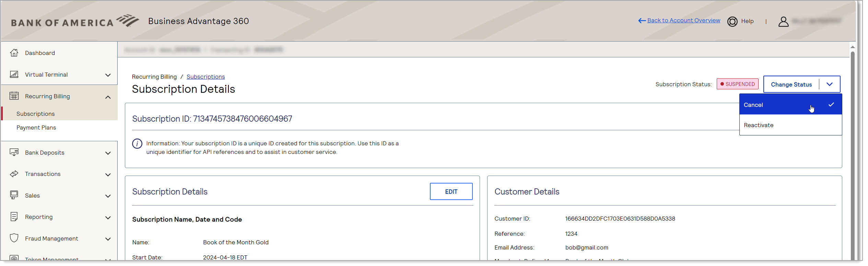Select Cancel in the status menu
The image size is (868, 266).
[x=790, y=104]
